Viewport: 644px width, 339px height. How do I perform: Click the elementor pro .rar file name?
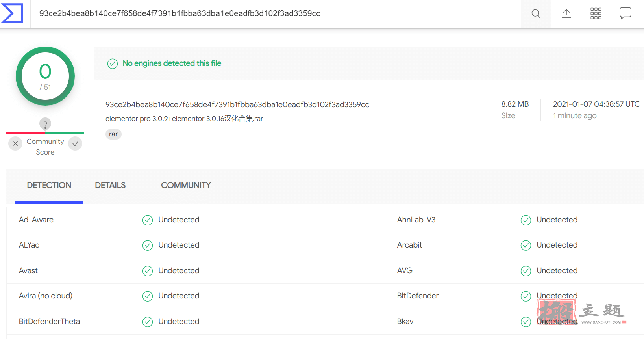click(184, 119)
